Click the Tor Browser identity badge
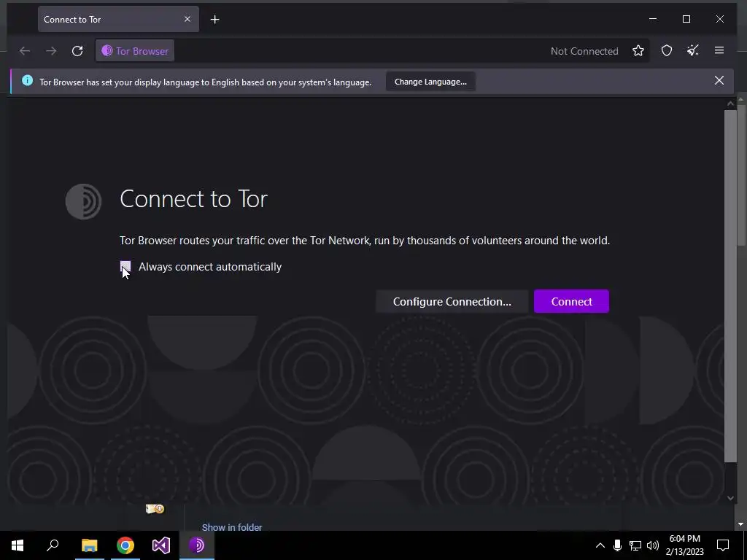The width and height of the screenshot is (747, 560). coord(135,51)
